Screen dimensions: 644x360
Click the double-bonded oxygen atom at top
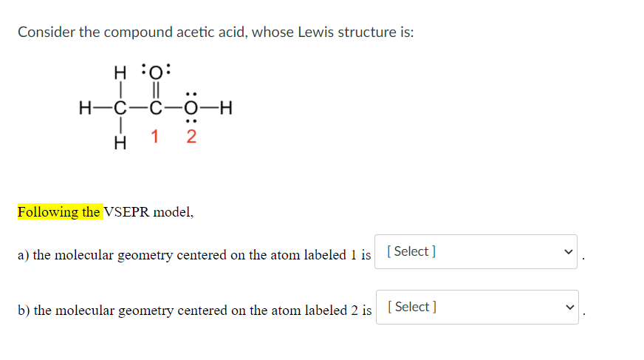click(156, 72)
